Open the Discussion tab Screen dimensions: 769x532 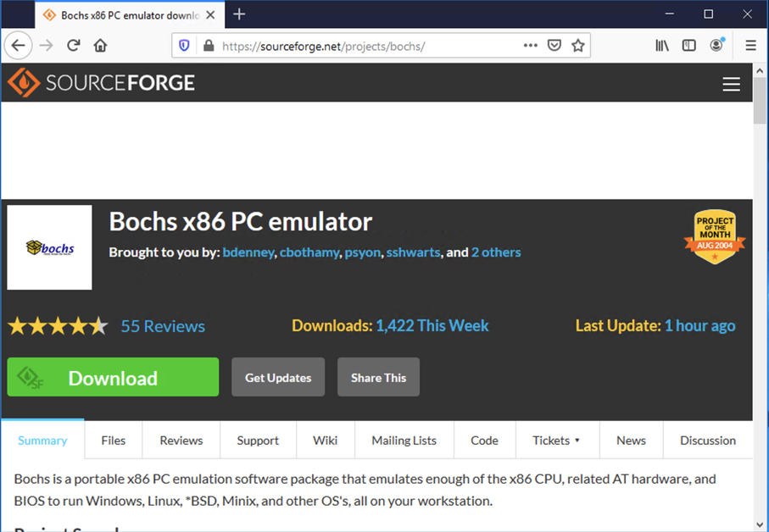[x=708, y=441]
